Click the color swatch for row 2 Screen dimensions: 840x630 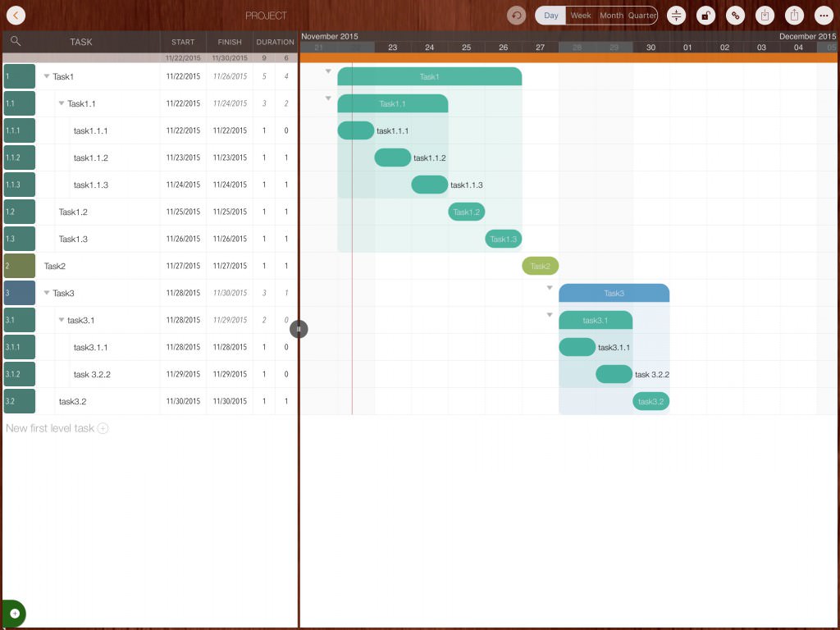click(x=19, y=266)
